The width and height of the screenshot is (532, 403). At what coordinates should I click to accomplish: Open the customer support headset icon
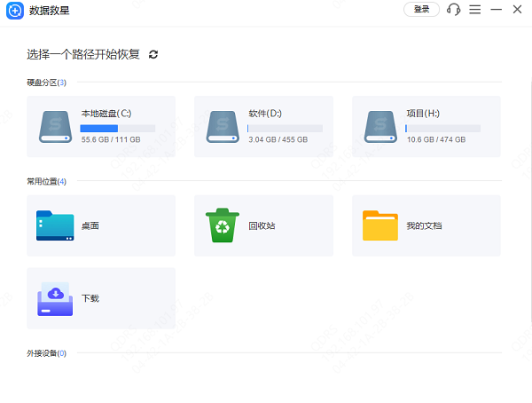click(454, 10)
